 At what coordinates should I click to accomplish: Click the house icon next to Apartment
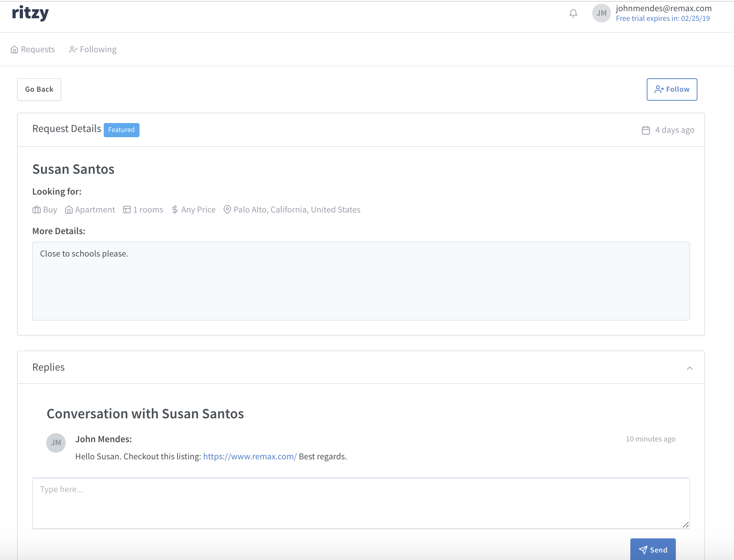[69, 210]
